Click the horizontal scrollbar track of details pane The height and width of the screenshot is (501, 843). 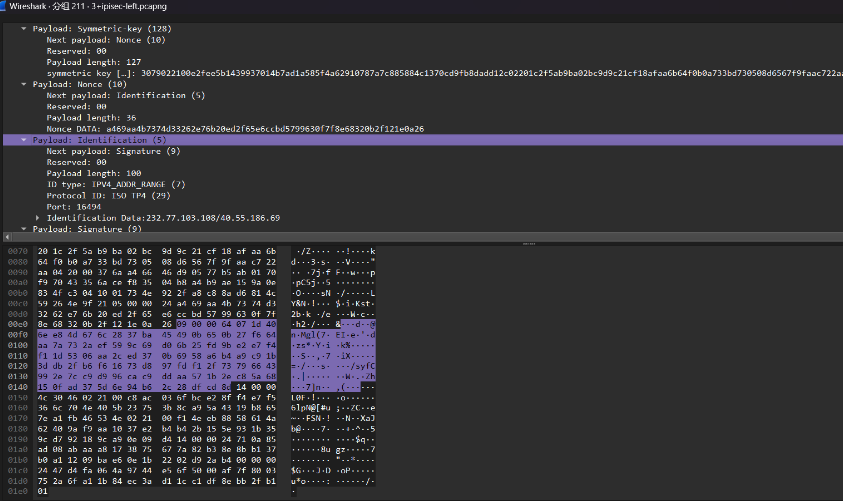tap(425, 237)
